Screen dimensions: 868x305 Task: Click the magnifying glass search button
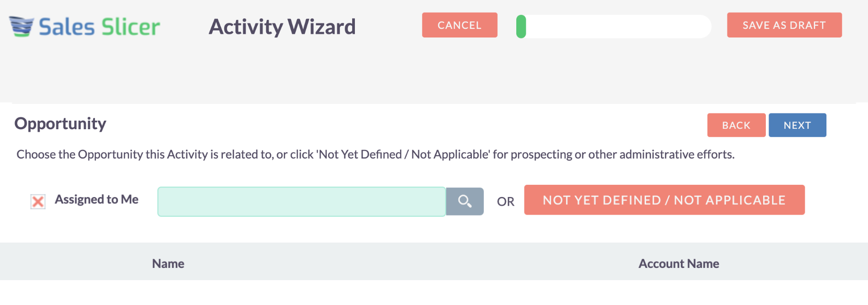point(465,201)
